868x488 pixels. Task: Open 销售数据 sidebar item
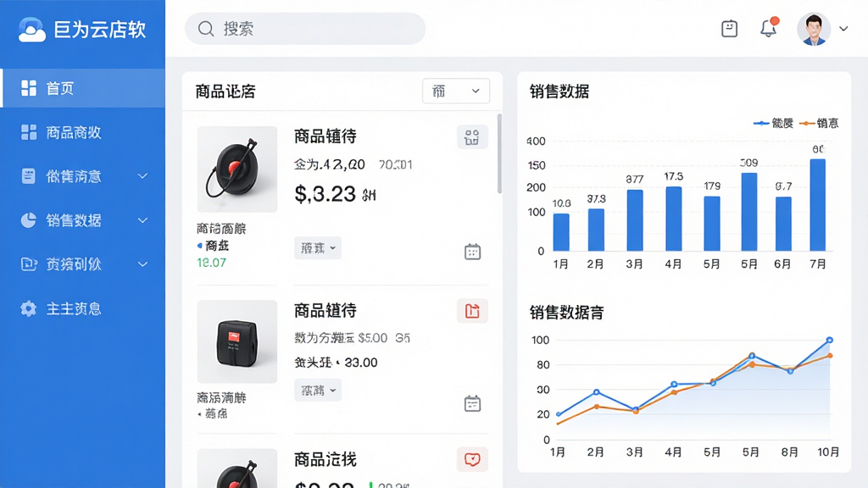(82, 220)
